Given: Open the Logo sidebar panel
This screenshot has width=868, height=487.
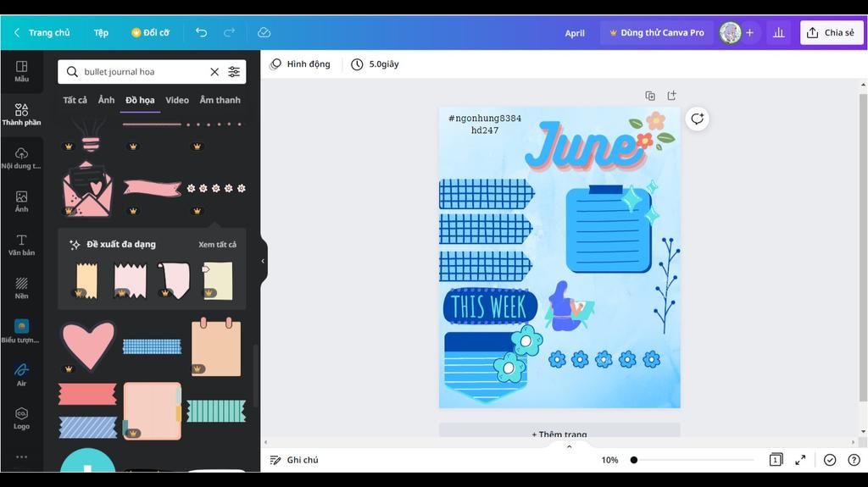Looking at the screenshot, I should click(x=21, y=419).
